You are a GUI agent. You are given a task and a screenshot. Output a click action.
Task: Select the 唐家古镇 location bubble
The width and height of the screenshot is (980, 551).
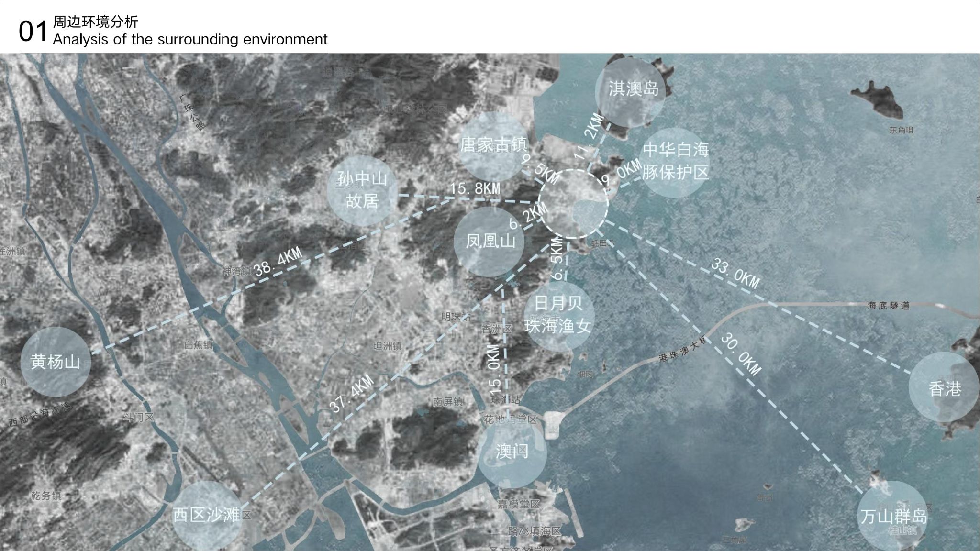(x=493, y=146)
